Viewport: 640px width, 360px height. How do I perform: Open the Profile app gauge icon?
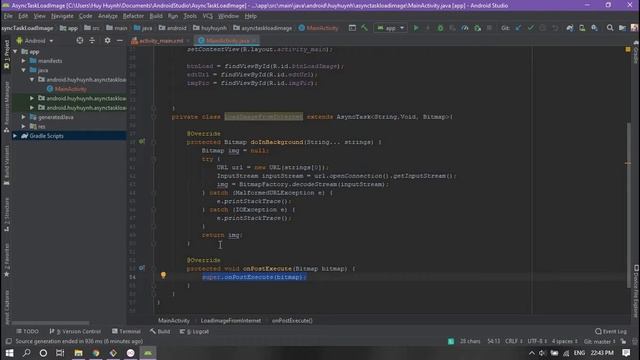tap(465, 28)
